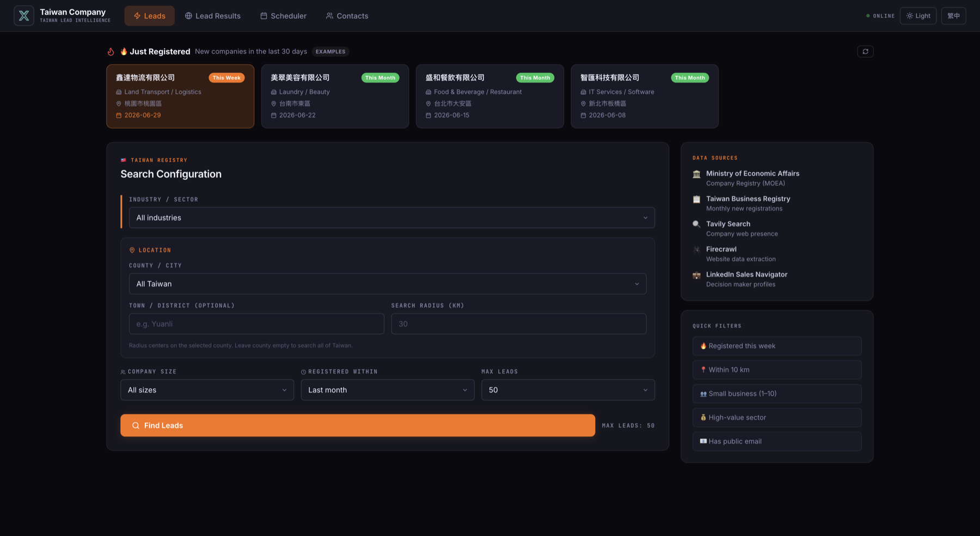Go to the Contacts tab
Screen dimensions: 980x536
point(347,16)
